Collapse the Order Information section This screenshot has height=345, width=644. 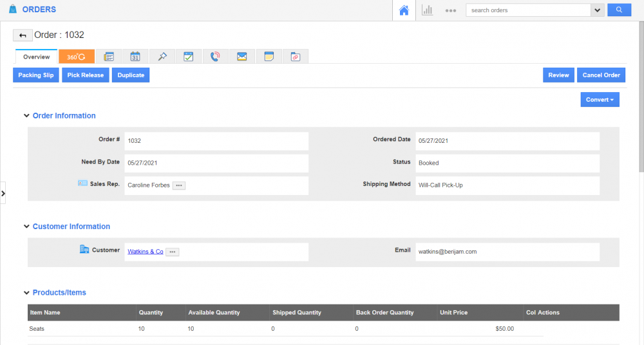26,116
